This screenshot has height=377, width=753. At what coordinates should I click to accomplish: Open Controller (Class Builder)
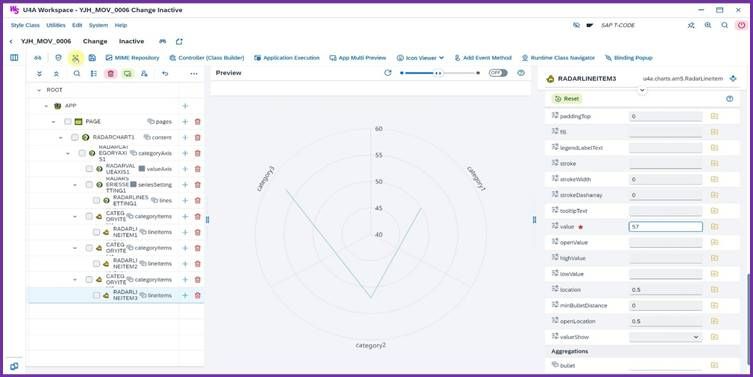point(207,58)
